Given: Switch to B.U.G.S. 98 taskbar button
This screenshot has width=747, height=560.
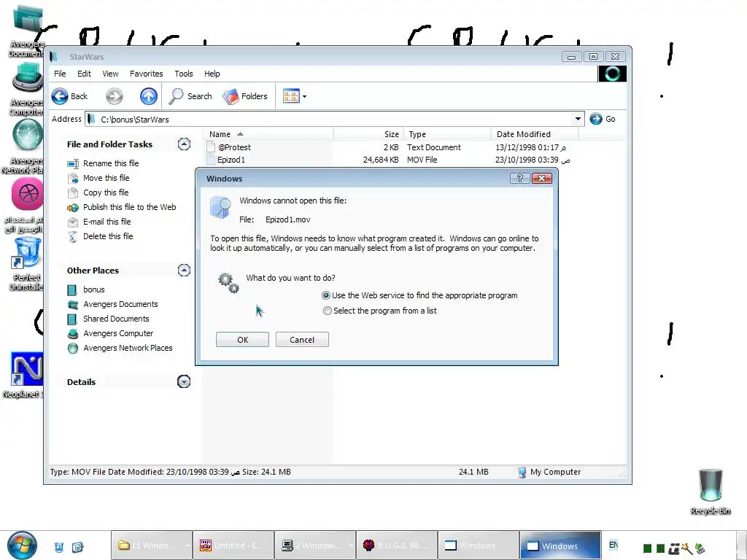Looking at the screenshot, I should pyautogui.click(x=396, y=545).
